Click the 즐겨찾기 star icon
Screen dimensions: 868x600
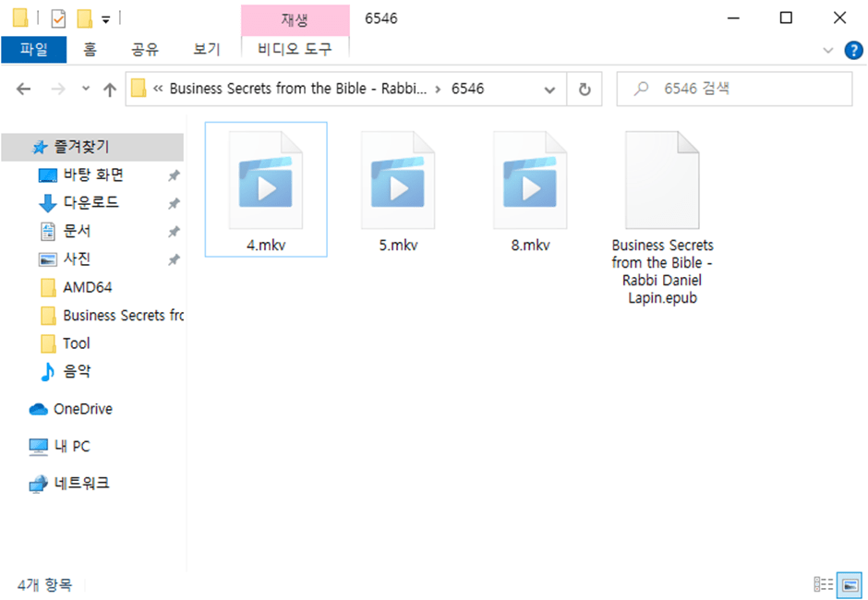pos(40,148)
